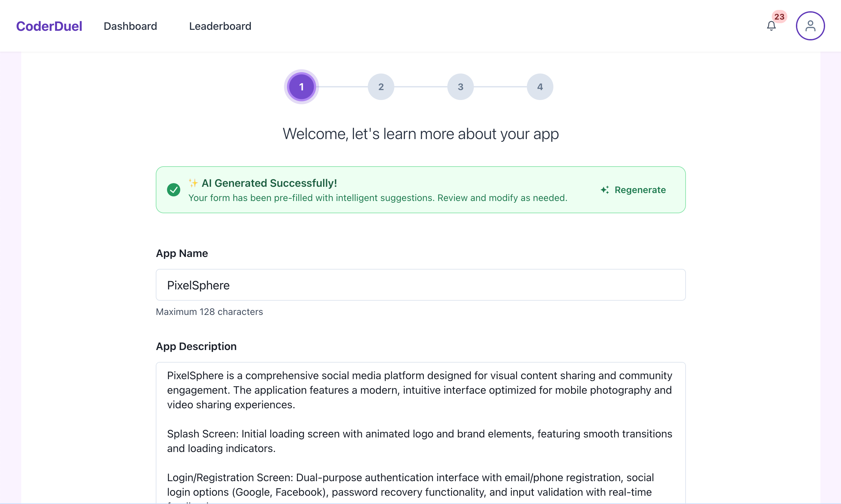Viewport: 841px width, 504px height.
Task: Open the Dashboard menu item
Action: coord(131,26)
